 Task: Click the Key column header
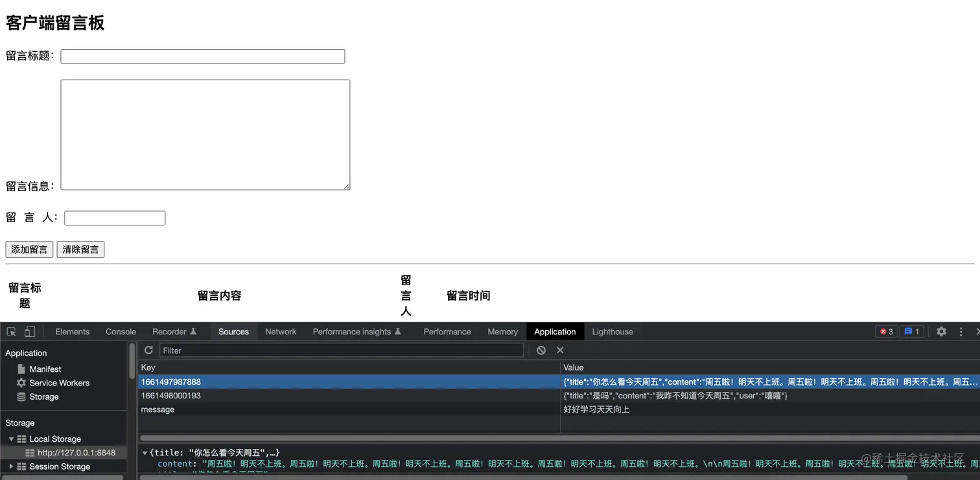coord(349,367)
